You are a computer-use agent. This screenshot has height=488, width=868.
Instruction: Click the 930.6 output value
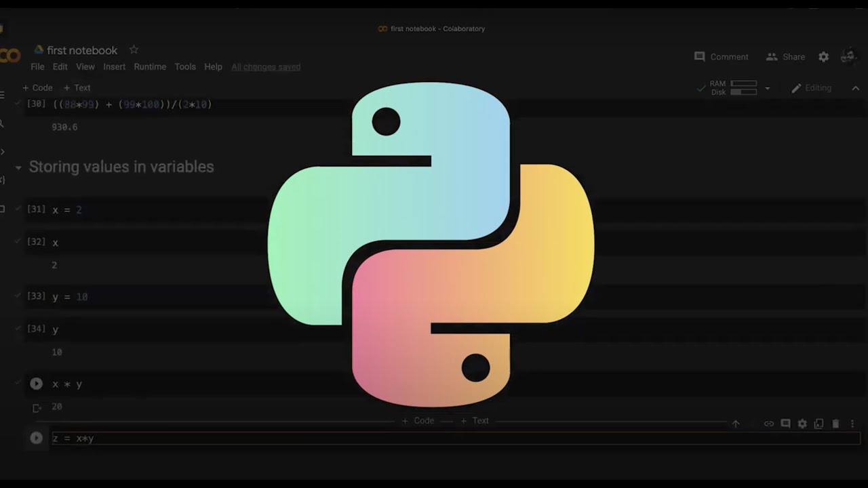pos(64,127)
